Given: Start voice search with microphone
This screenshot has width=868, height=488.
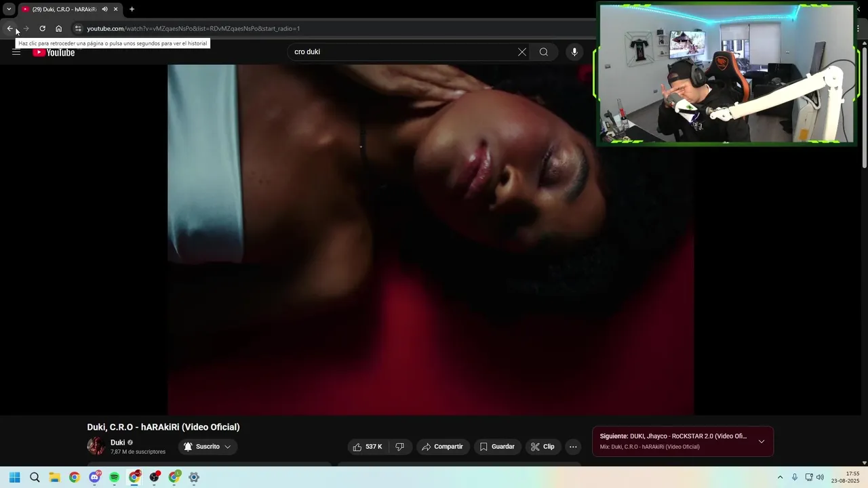Looking at the screenshot, I should click(x=574, y=52).
